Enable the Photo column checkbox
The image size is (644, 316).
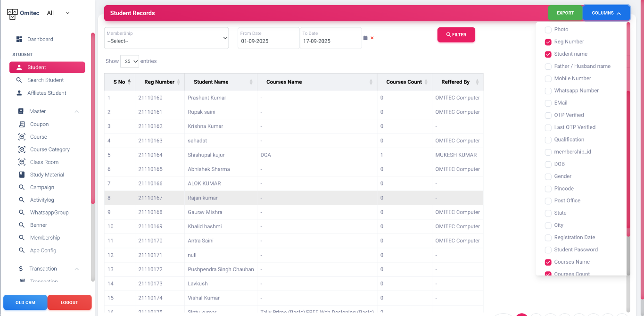(x=548, y=30)
